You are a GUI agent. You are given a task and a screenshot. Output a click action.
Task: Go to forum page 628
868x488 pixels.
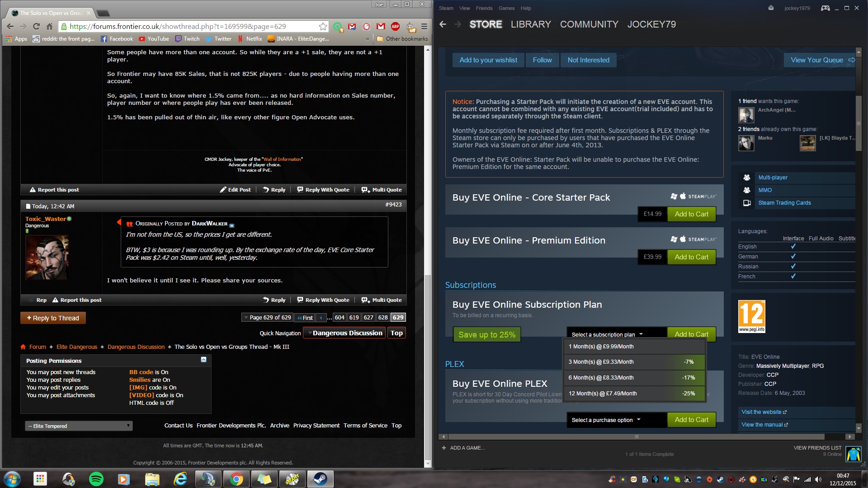(x=383, y=318)
